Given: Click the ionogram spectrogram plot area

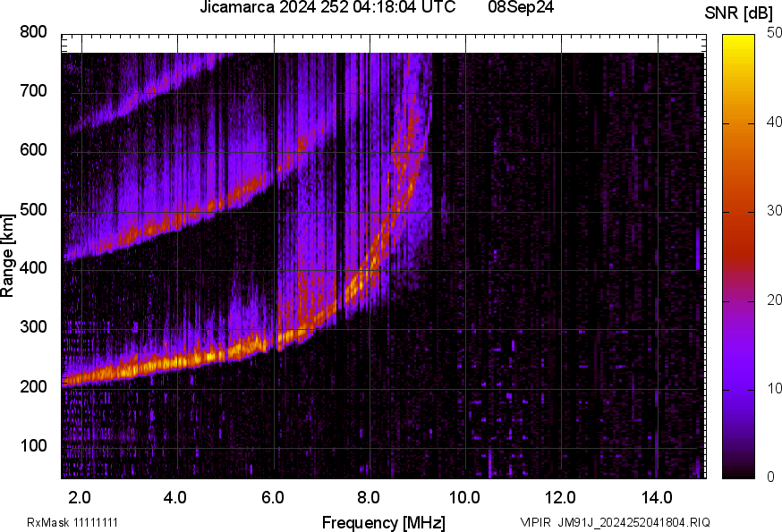Looking at the screenshot, I should (x=384, y=257).
